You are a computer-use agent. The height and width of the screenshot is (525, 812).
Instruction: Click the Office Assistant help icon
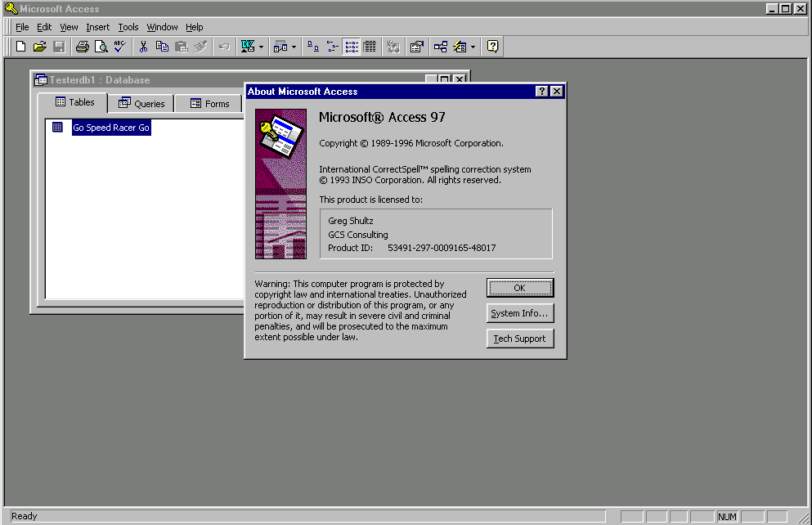point(492,47)
